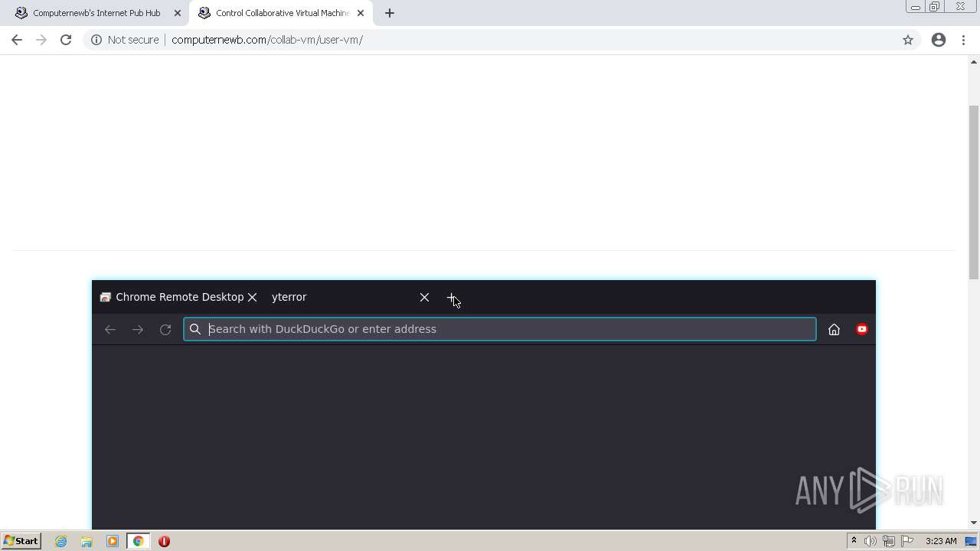Screen dimensions: 980x551
Task: Go back in Chrome
Action: [x=17, y=40]
